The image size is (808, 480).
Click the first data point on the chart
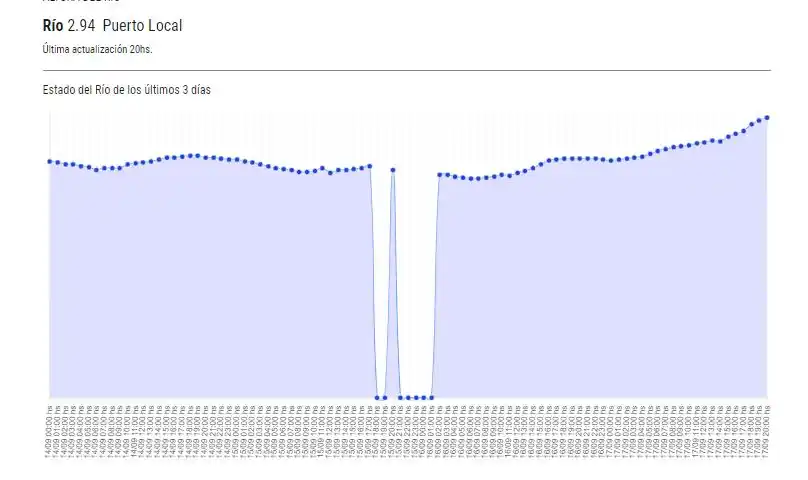49,160
